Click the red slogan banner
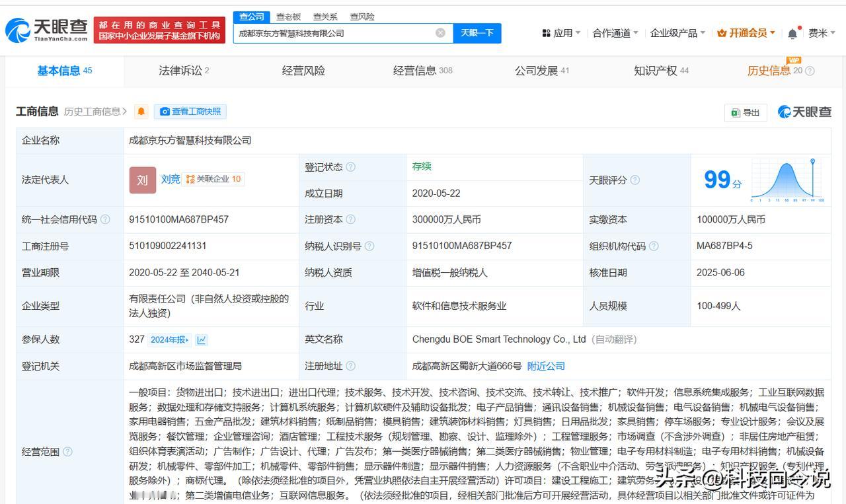This screenshot has width=846, height=504. (159, 30)
